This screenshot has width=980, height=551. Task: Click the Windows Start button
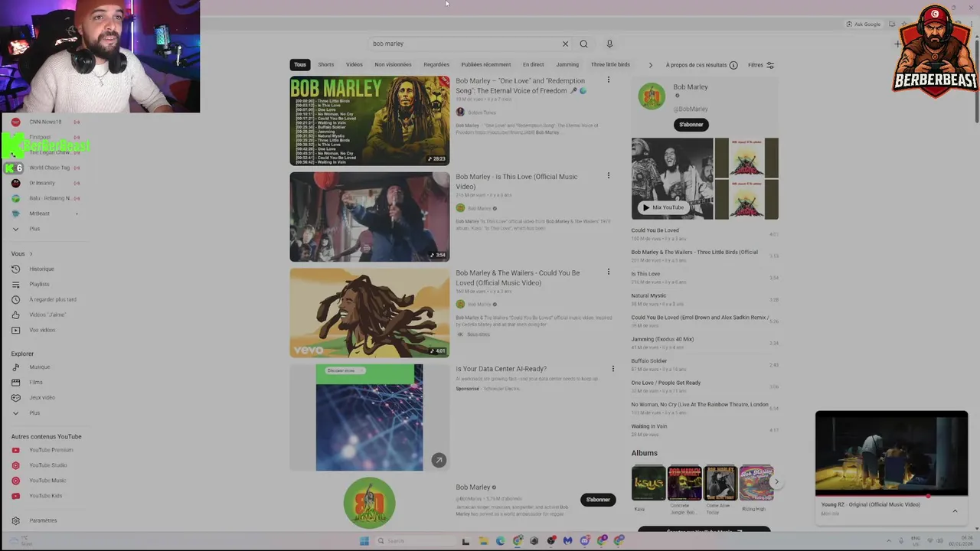pyautogui.click(x=364, y=541)
